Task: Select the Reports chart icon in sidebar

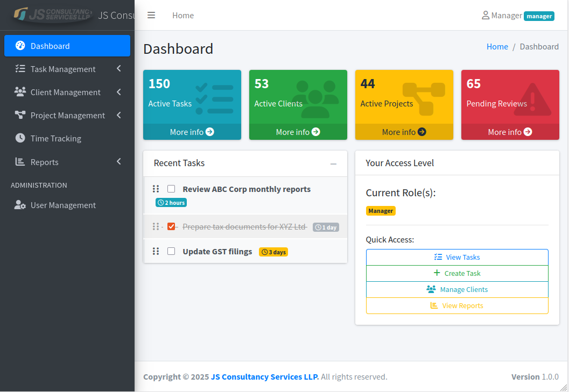Action: point(20,162)
